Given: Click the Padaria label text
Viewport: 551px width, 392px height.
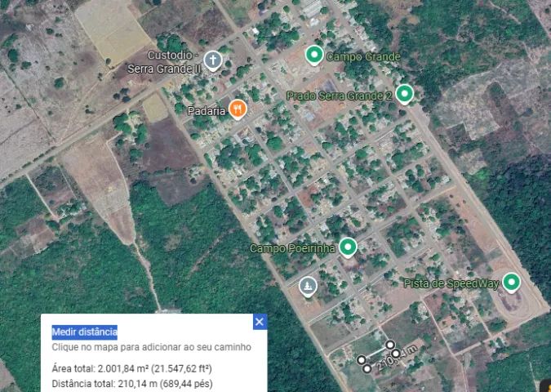Looking at the screenshot, I should click(207, 111).
